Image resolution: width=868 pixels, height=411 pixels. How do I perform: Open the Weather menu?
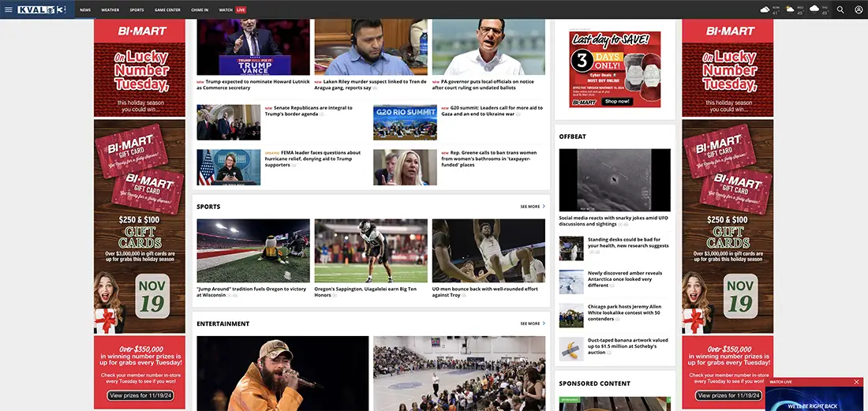pyautogui.click(x=110, y=10)
